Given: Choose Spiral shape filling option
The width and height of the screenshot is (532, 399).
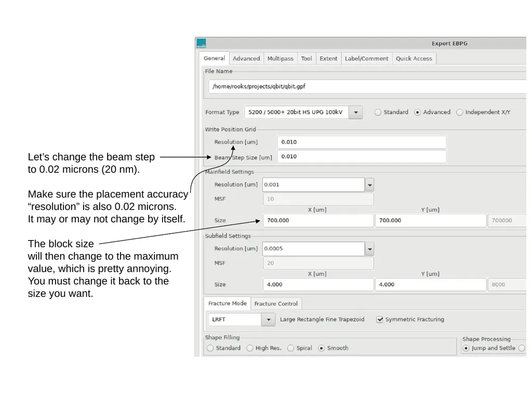Looking at the screenshot, I should tap(290, 348).
